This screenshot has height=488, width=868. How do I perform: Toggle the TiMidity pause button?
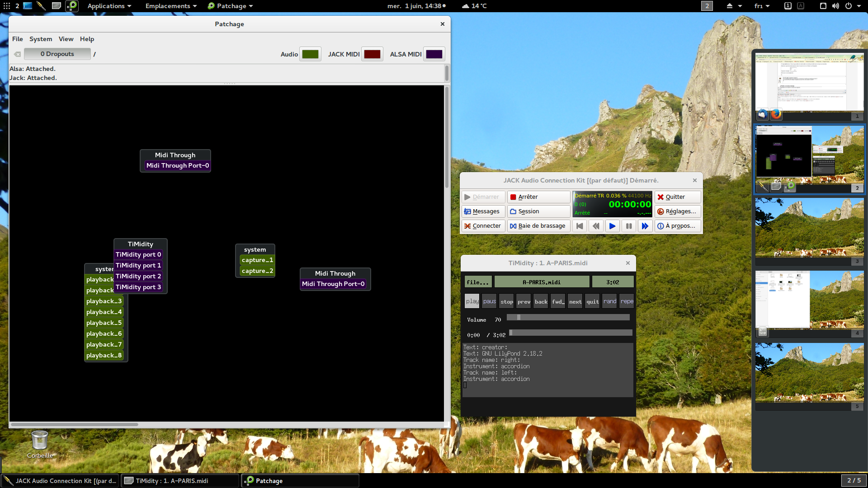(489, 301)
